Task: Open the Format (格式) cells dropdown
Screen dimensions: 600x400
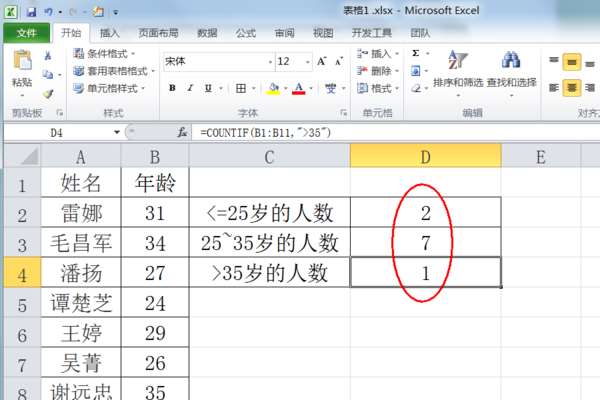Action: pos(378,88)
